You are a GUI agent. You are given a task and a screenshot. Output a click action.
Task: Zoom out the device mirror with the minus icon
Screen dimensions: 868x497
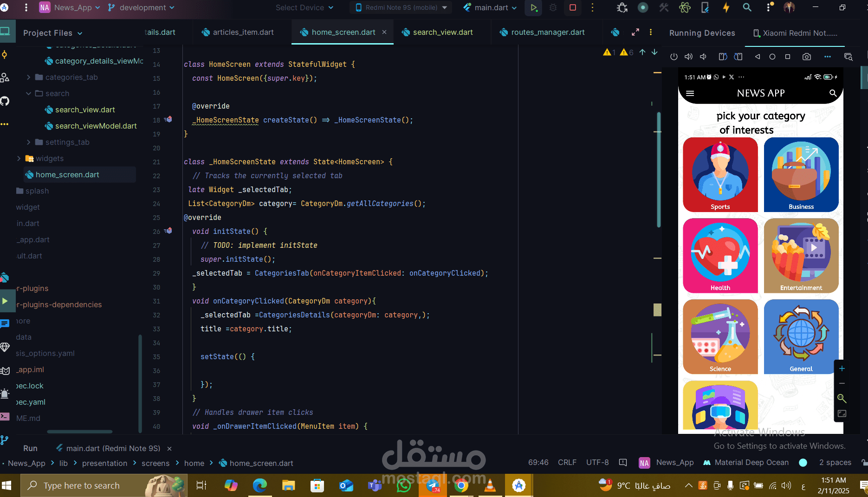[x=842, y=383]
